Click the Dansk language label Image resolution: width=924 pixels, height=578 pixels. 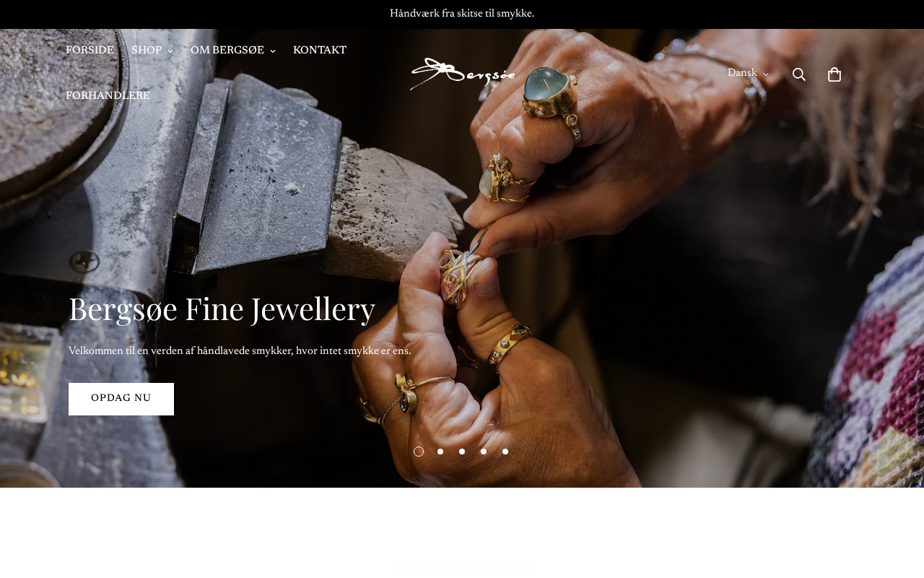[742, 73]
